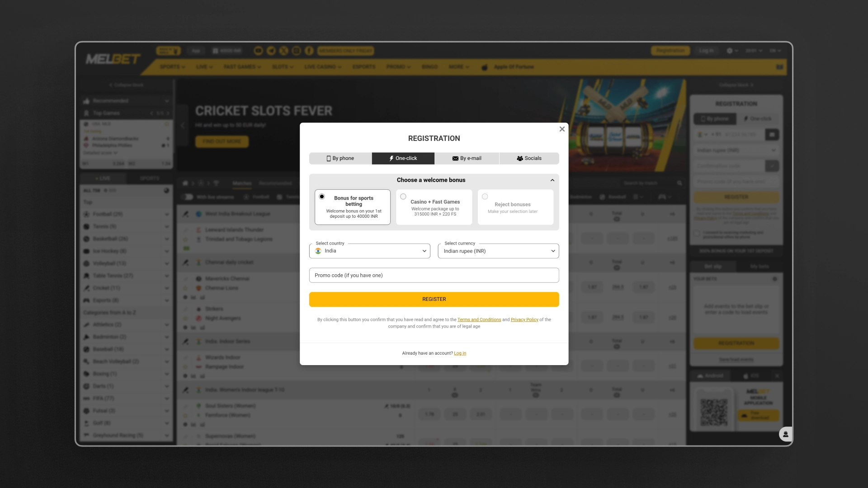Click the Tennis icon in sidebar
The image size is (868, 488).
[86, 226]
